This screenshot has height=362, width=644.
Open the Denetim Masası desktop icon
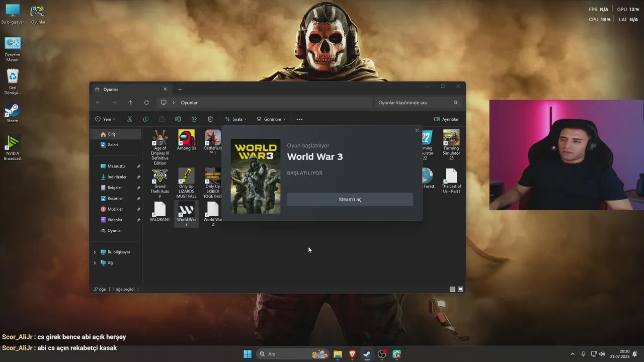[13, 49]
